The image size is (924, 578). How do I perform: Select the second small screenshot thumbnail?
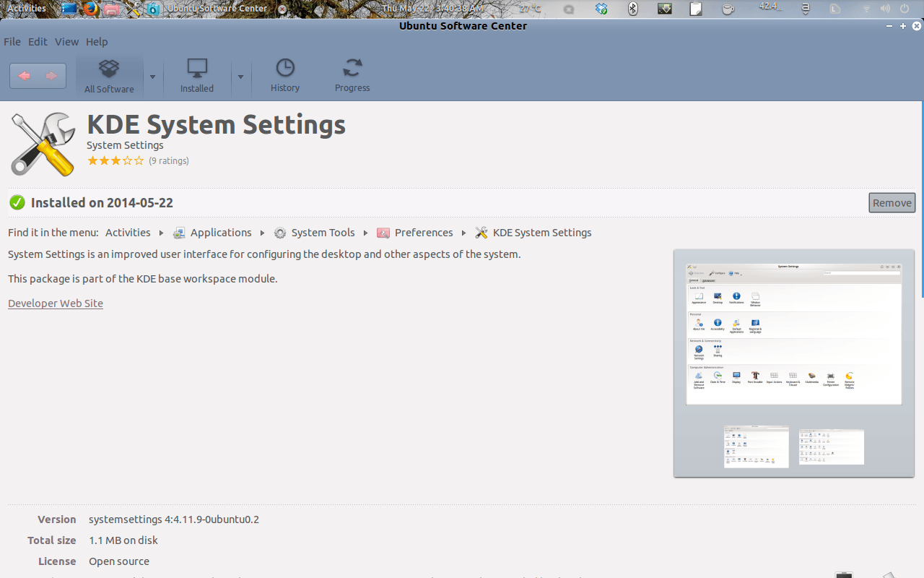tap(832, 447)
